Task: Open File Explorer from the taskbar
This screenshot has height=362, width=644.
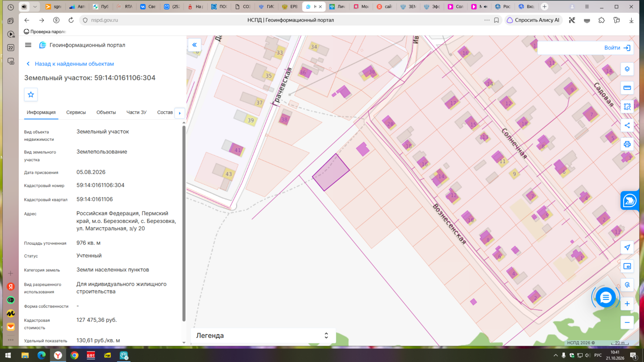Action: click(25, 355)
